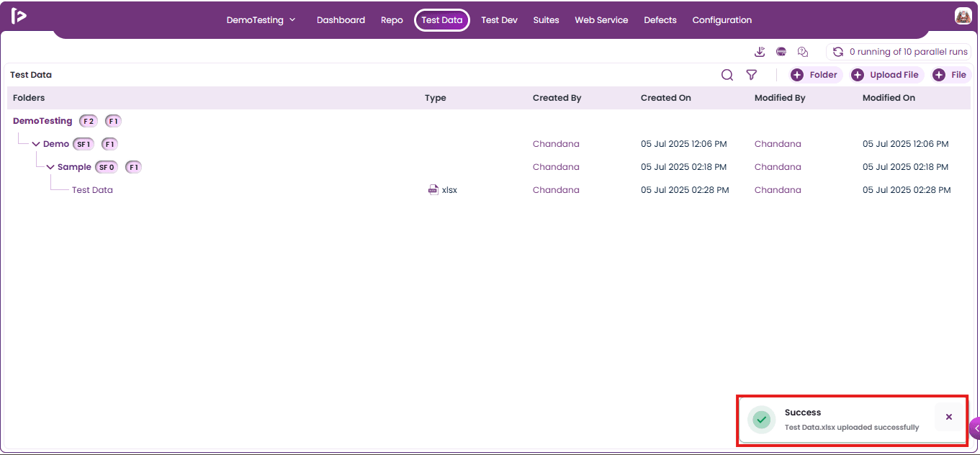
Task: Open search with the magnifier icon
Action: [727, 75]
